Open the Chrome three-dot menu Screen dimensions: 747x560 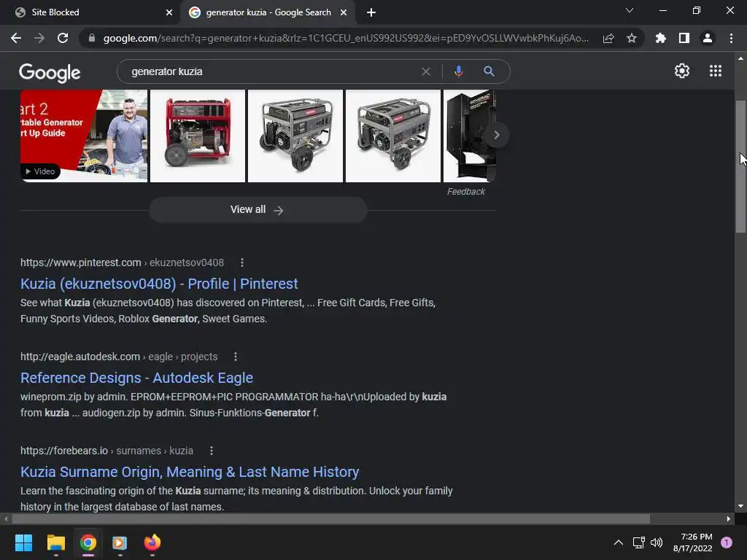[x=731, y=38]
